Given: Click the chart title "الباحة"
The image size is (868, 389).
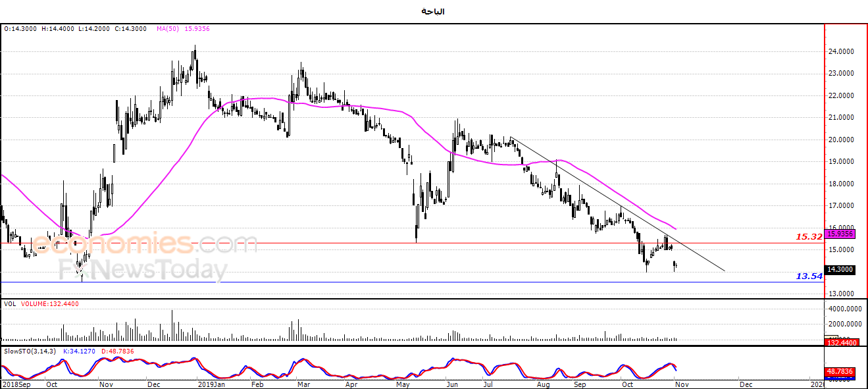Looking at the screenshot, I should tap(433, 11).
